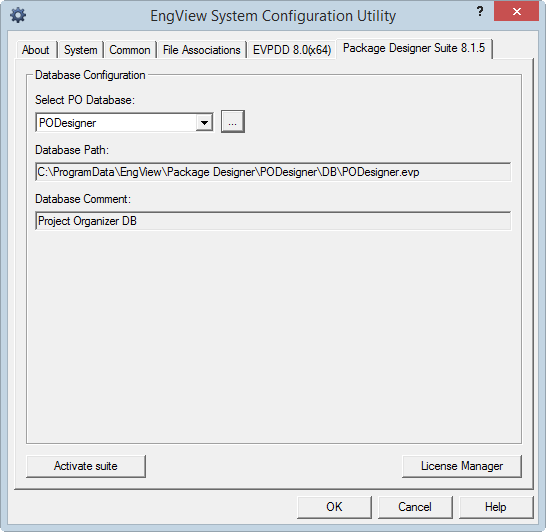Switch to the About tab
Screen dimensions: 546x532
[36, 50]
